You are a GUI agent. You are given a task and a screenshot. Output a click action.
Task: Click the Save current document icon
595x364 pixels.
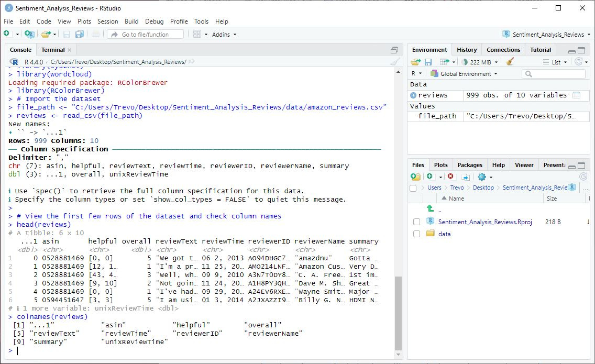point(67,34)
